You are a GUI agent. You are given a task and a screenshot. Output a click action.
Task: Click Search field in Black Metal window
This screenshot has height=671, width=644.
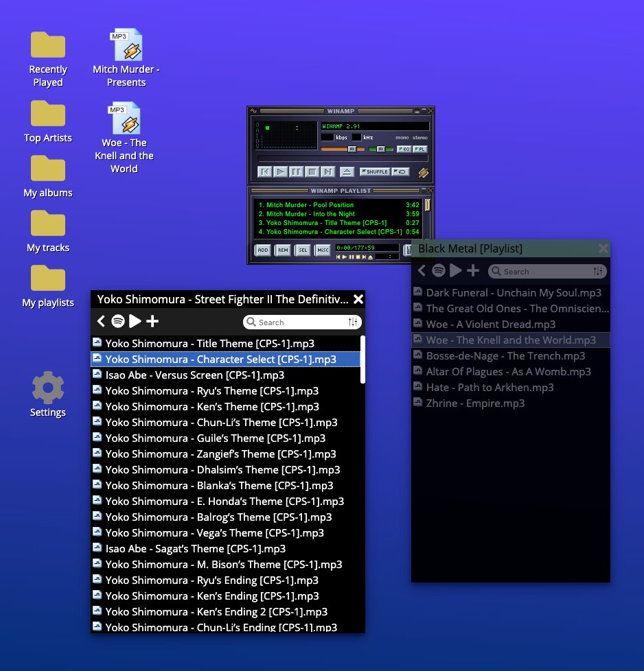point(547,271)
